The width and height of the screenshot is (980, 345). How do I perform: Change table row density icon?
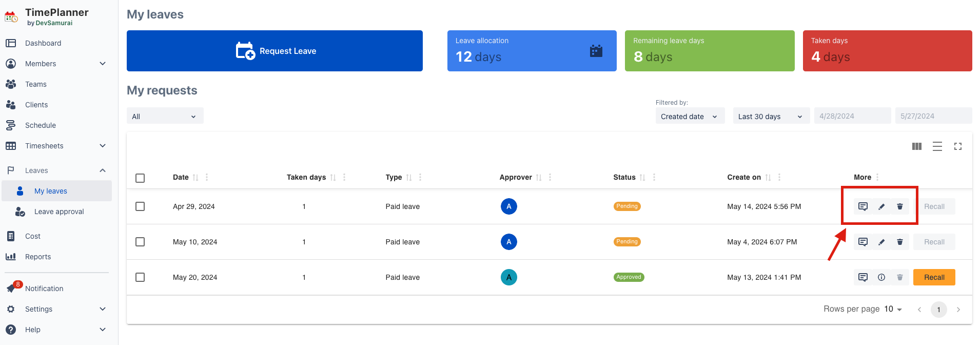[937, 146]
